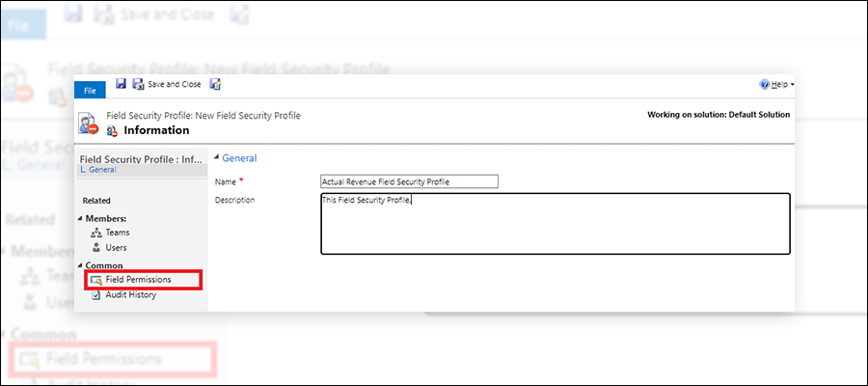
Task: Expand the Help dropdown arrow
Action: click(x=793, y=85)
